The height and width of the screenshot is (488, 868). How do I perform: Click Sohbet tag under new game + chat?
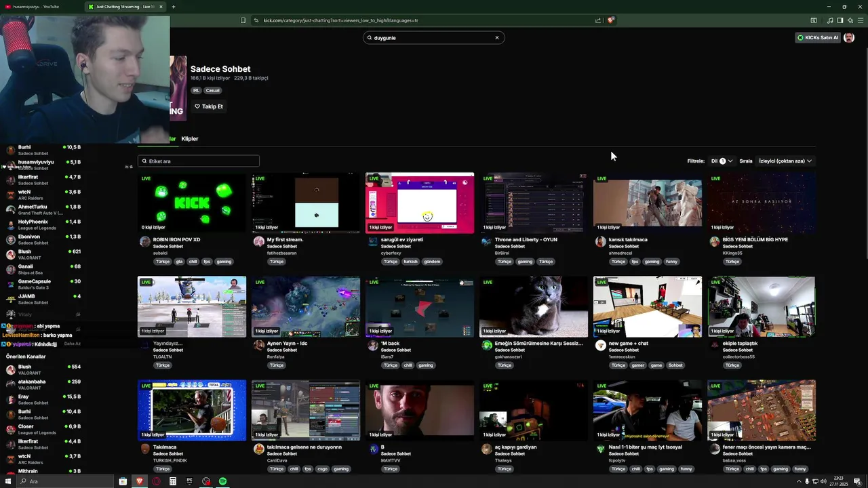[675, 365]
